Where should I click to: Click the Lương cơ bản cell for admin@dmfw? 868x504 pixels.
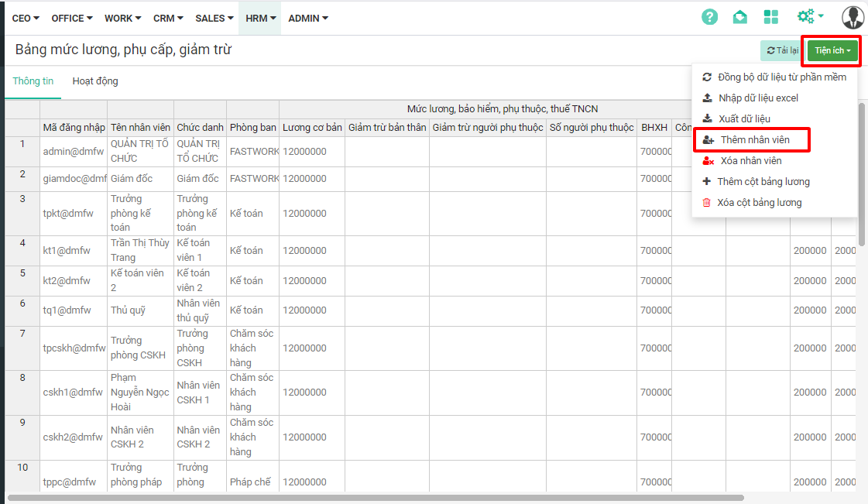coord(311,151)
